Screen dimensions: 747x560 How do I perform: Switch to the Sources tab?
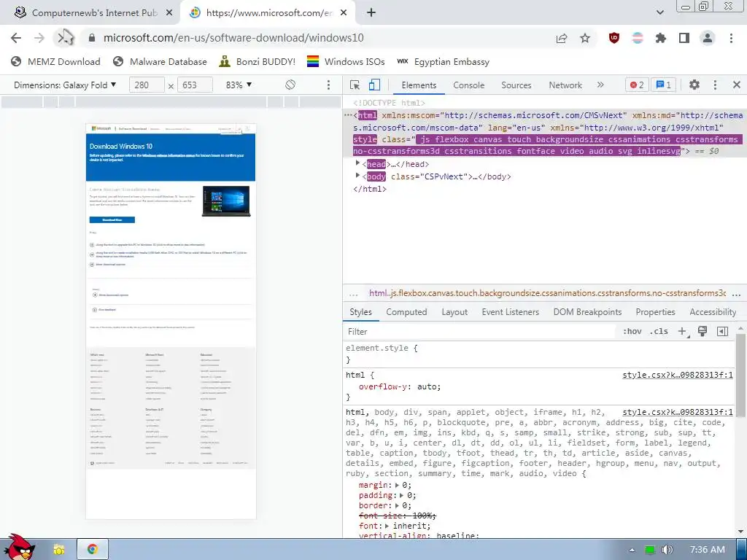click(x=516, y=85)
